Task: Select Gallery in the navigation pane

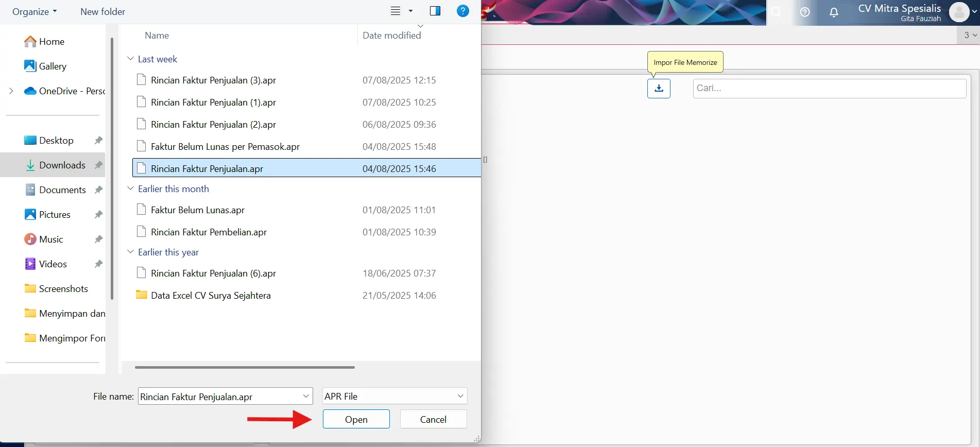Action: (53, 66)
